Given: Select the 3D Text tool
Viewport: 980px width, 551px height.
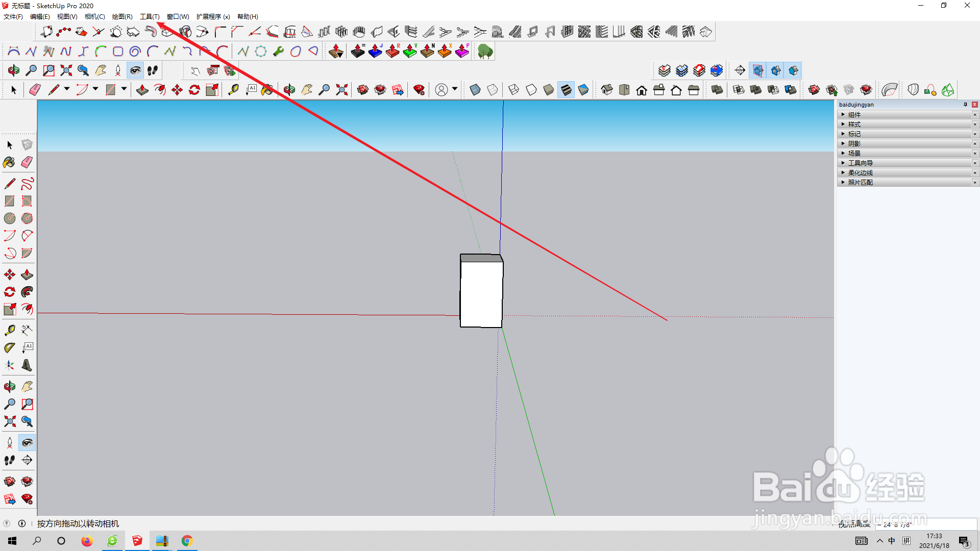Looking at the screenshot, I should tap(27, 365).
